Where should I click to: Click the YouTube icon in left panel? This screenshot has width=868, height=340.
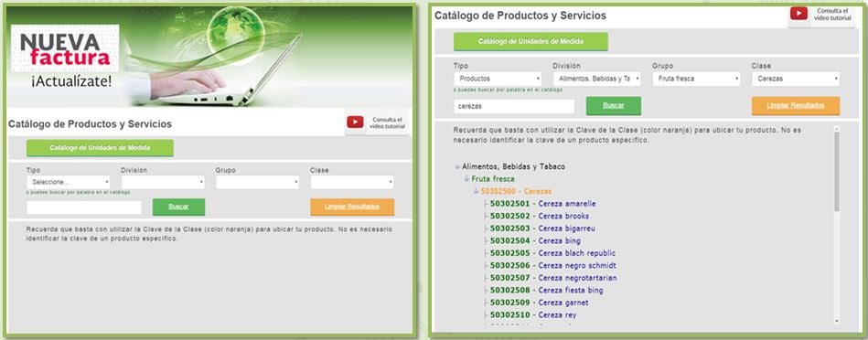tap(355, 122)
